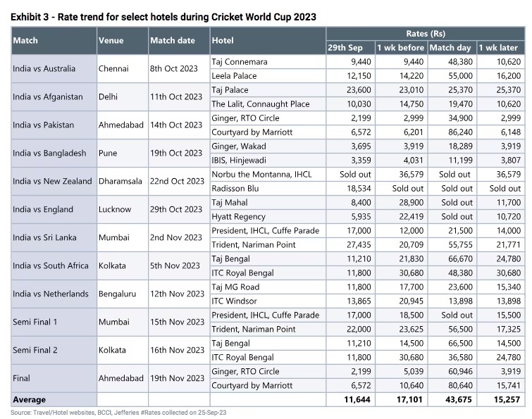Image resolution: width=532 pixels, height=419 pixels.
Task: Select the 'Hotel' column header
Action: coord(268,41)
